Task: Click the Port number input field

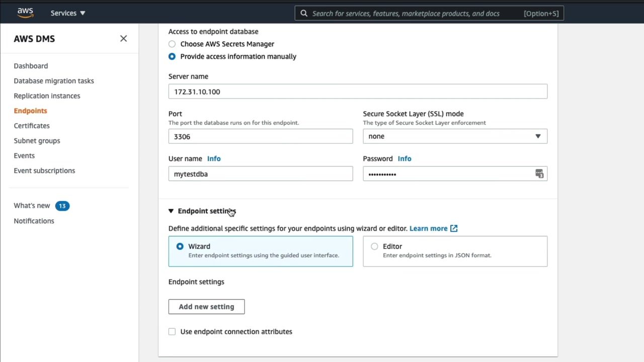Action: [260, 136]
